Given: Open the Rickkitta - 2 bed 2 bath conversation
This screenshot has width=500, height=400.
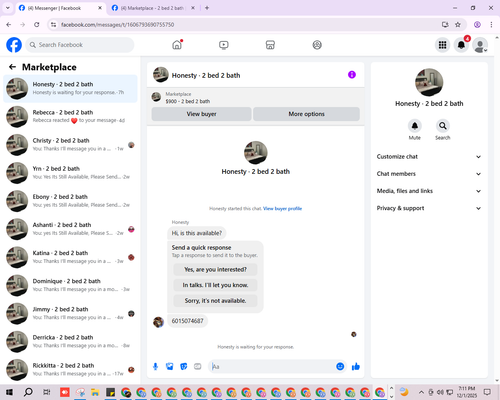Looking at the screenshot, I should pos(70,370).
